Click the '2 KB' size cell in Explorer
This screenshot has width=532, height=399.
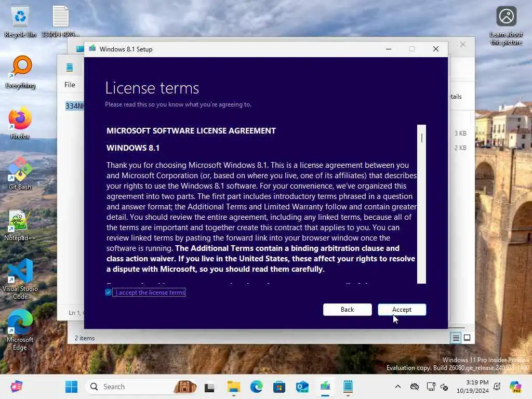pos(460,148)
